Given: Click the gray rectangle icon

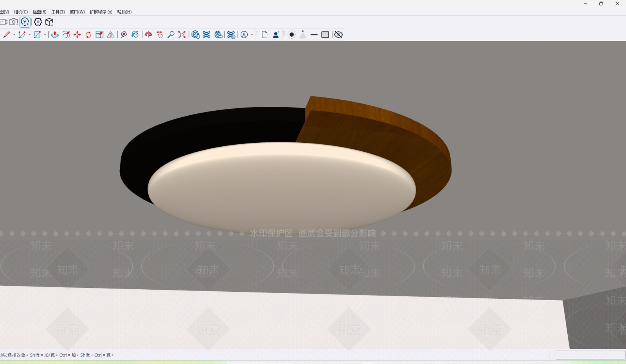Looking at the screenshot, I should (x=325, y=35).
